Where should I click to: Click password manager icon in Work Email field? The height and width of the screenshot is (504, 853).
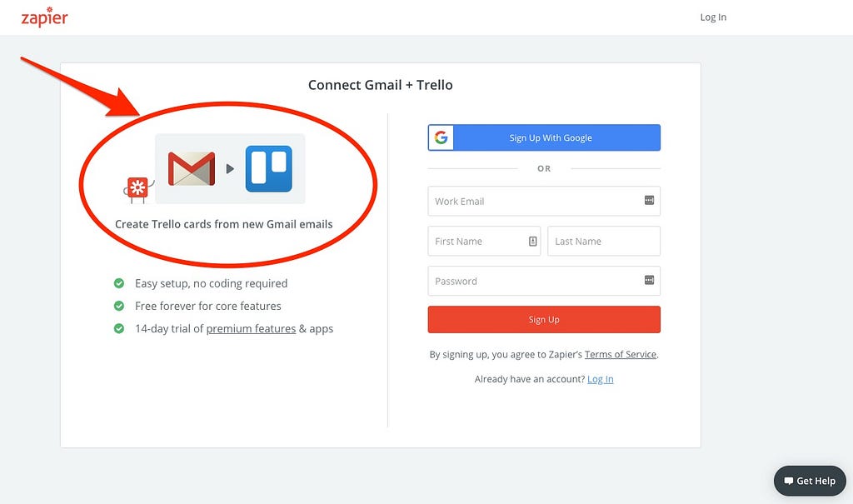pos(649,200)
